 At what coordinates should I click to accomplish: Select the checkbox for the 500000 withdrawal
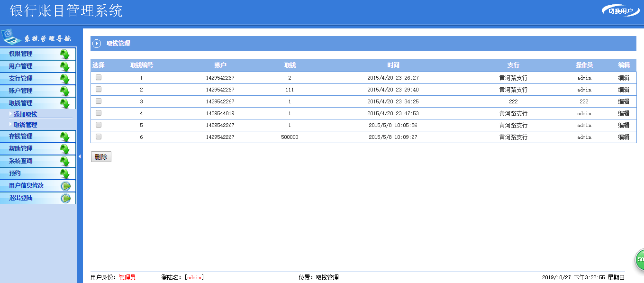click(99, 137)
